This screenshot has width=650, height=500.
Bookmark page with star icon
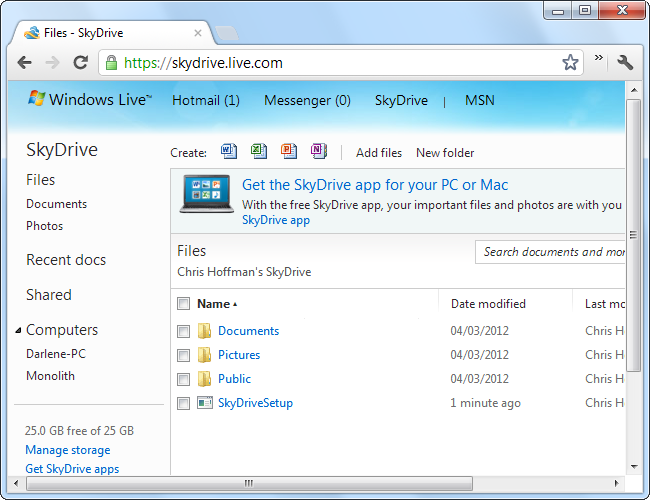coord(570,63)
